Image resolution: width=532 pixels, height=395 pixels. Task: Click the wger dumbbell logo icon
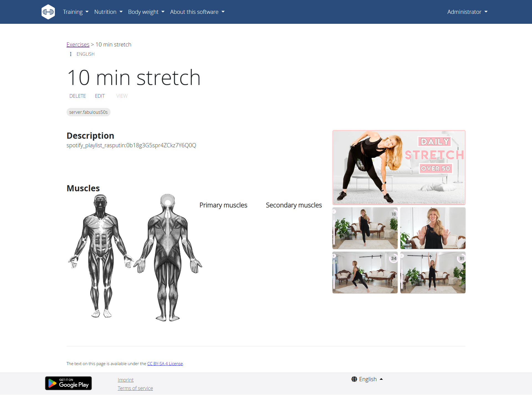click(x=48, y=12)
